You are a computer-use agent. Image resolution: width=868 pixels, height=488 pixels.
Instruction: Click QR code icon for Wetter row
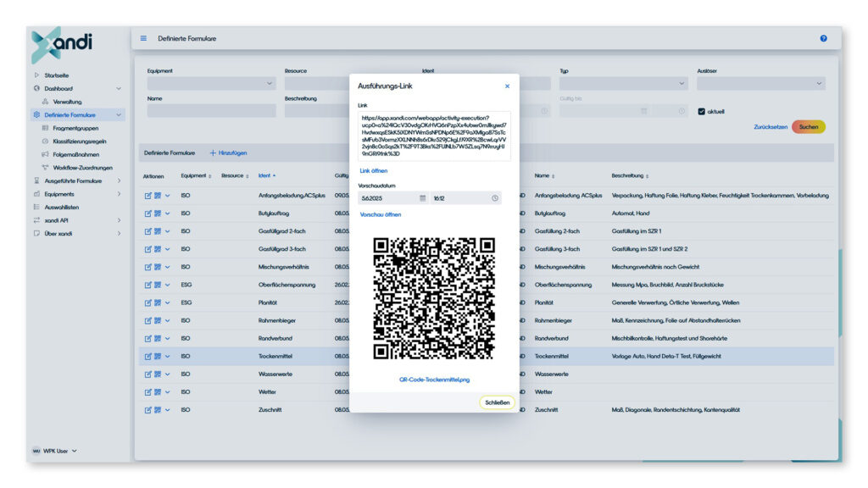157,391
